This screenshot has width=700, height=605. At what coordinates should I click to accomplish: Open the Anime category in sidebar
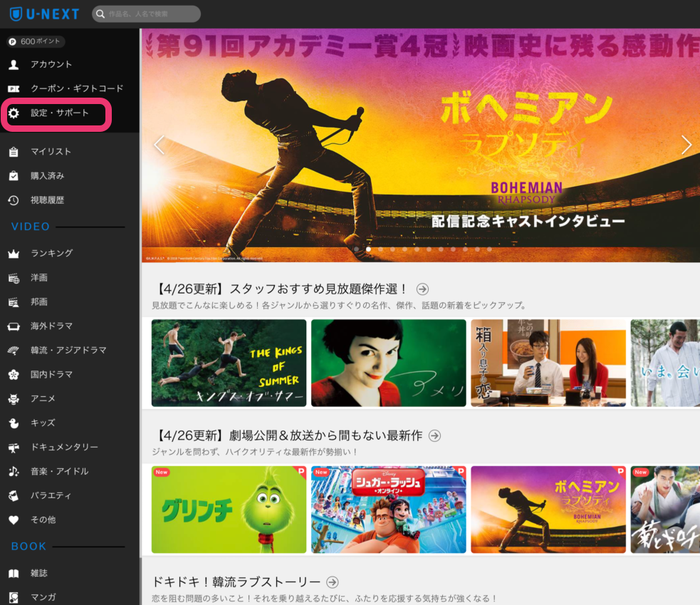pos(43,399)
